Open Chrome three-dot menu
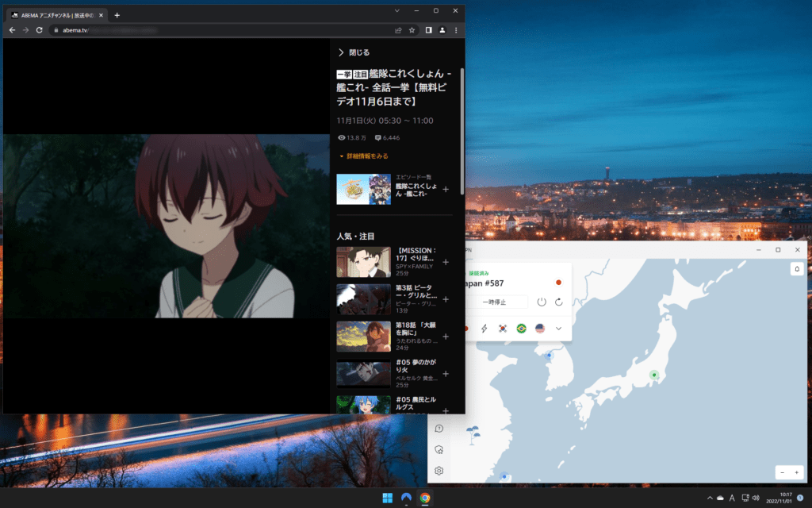The height and width of the screenshot is (508, 812). (456, 30)
